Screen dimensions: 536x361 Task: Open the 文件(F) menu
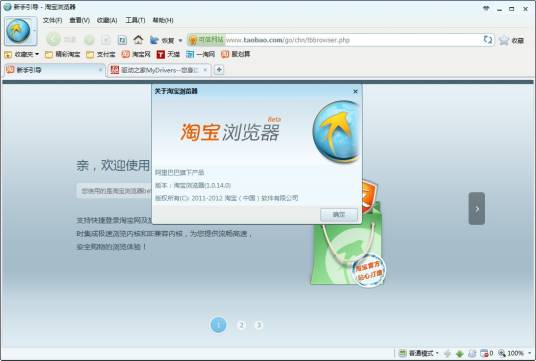pyautogui.click(x=52, y=20)
